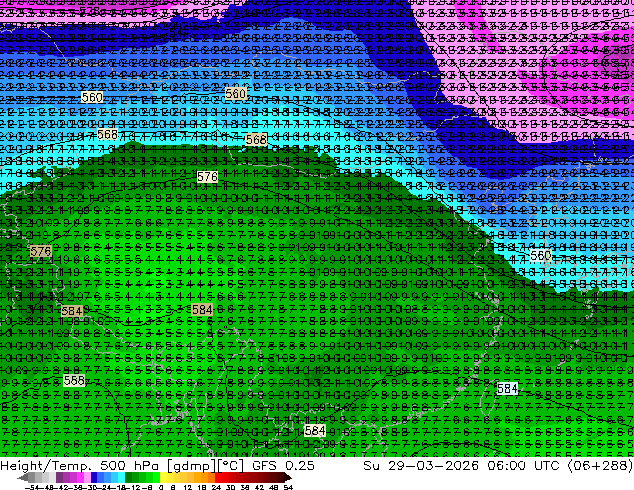Image resolution: width=634 pixels, height=490 pixels.
Task: Click the '-54' value on the color scale
Action: pyautogui.click(x=32, y=487)
